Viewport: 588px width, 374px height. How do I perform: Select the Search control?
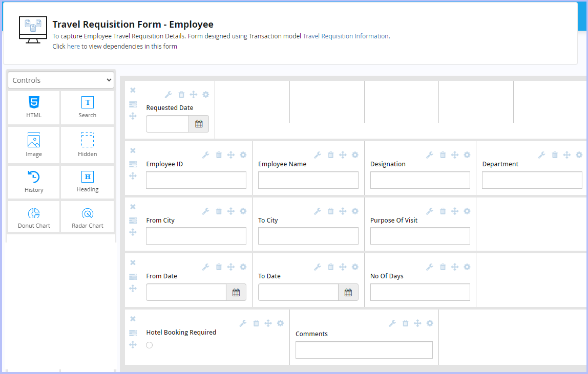88,107
